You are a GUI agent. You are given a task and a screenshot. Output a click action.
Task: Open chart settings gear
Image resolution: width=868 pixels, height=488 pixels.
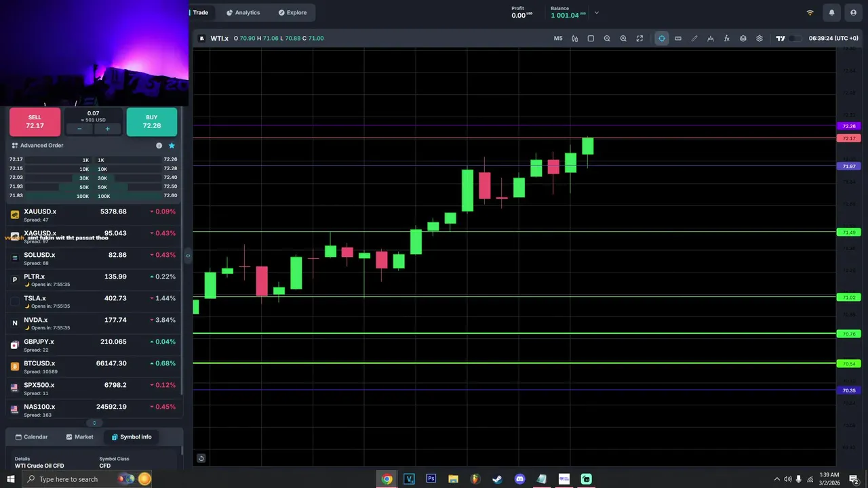click(x=759, y=39)
